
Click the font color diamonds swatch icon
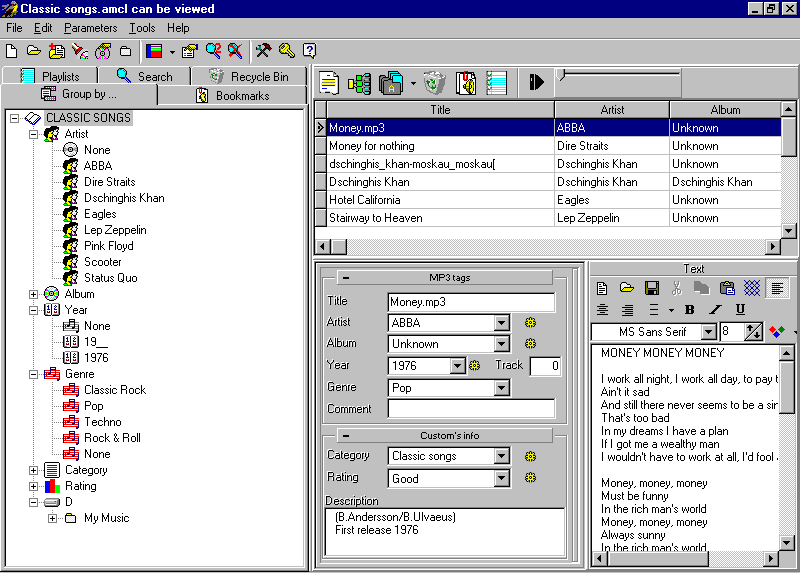777,332
